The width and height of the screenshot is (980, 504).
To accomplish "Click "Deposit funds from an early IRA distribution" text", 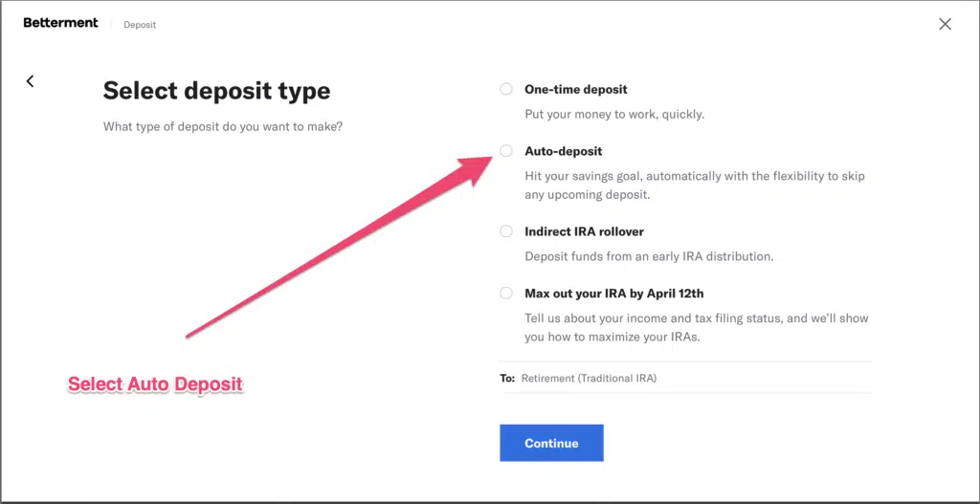I will tap(649, 256).
